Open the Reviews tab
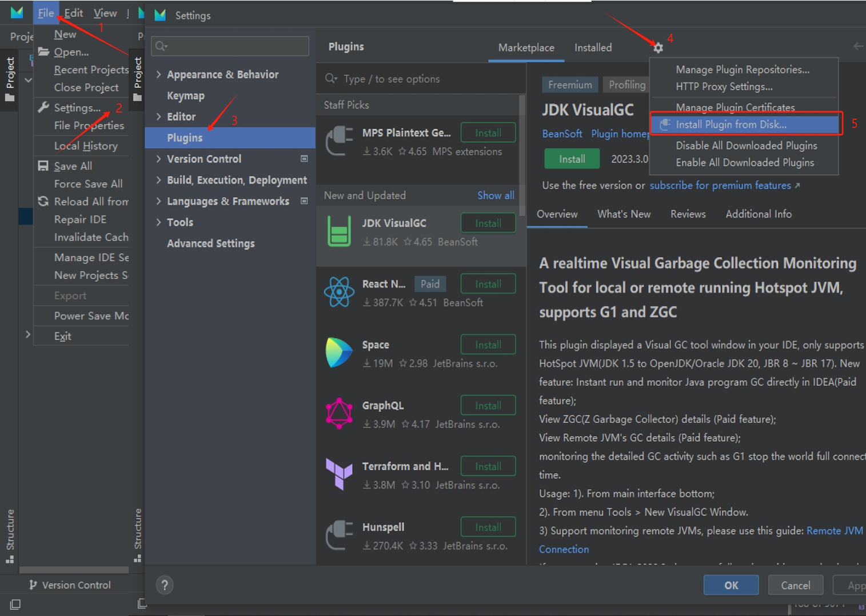This screenshot has width=866, height=616. click(x=688, y=214)
